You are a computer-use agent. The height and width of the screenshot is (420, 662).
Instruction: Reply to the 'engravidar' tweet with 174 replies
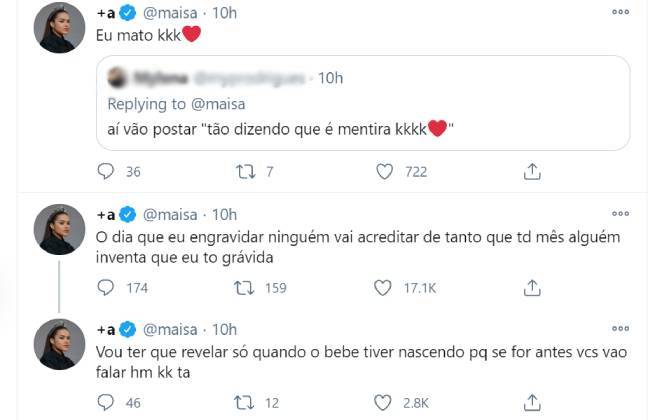(x=106, y=288)
